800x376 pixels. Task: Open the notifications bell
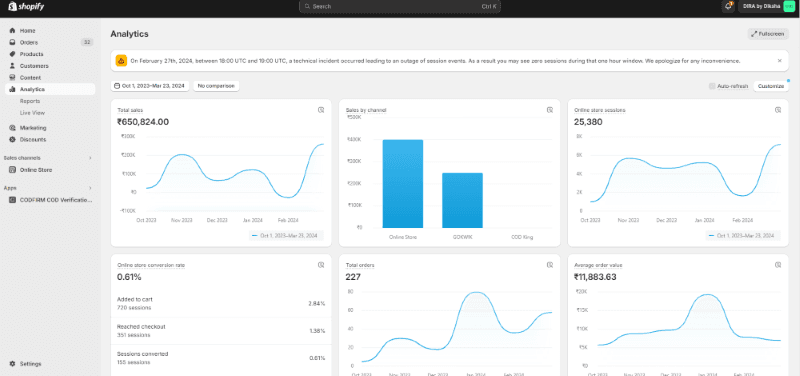[x=728, y=6]
